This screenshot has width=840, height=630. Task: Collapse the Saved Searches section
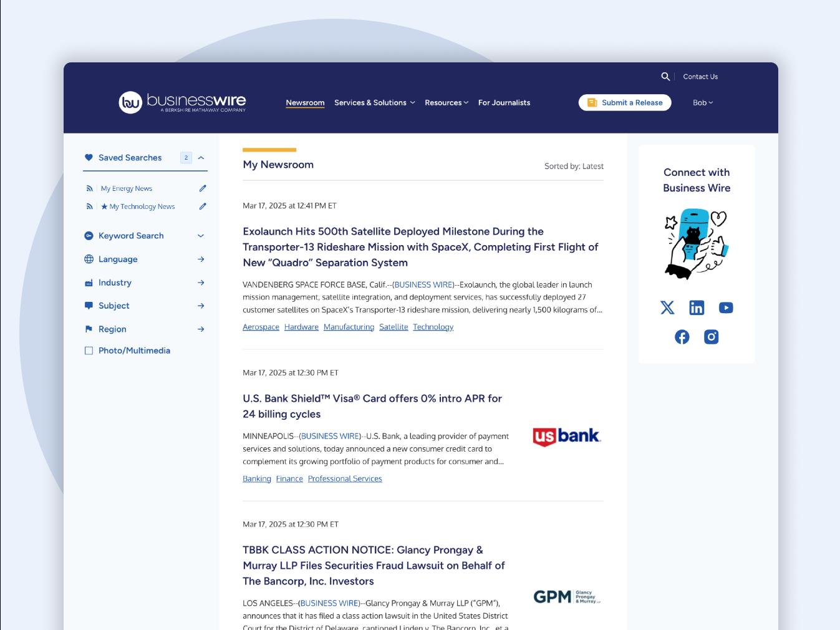click(200, 157)
